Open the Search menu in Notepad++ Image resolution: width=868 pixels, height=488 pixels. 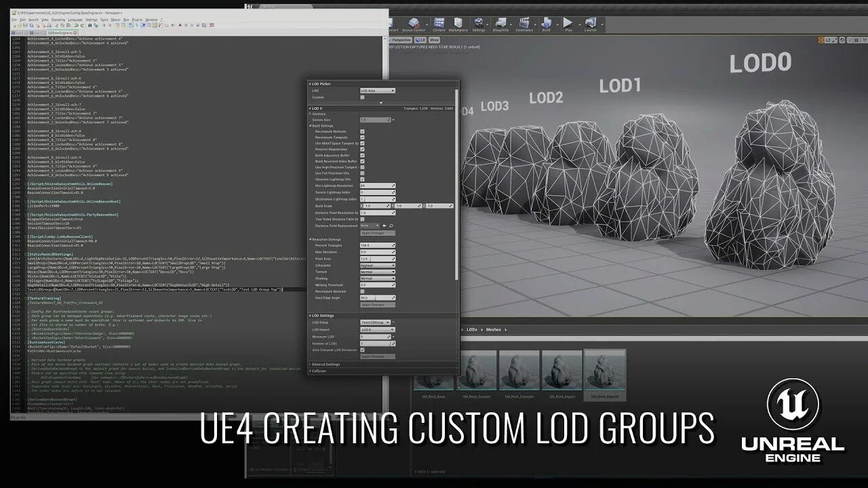[33, 20]
